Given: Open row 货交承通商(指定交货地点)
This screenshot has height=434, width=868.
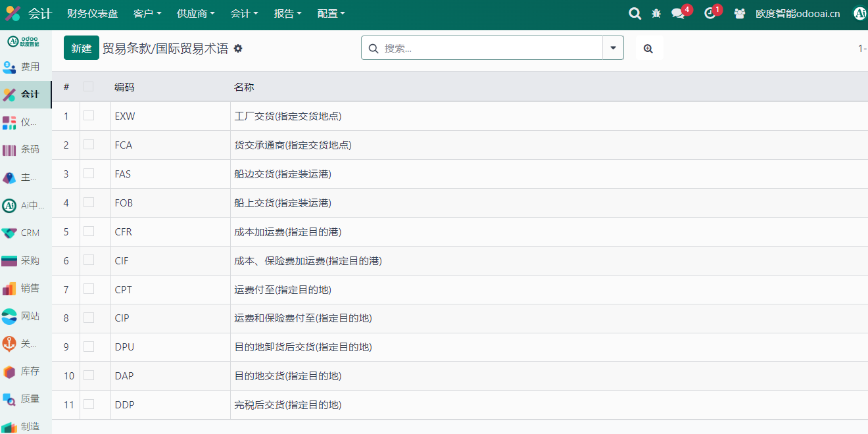Looking at the screenshot, I should 293,145.
